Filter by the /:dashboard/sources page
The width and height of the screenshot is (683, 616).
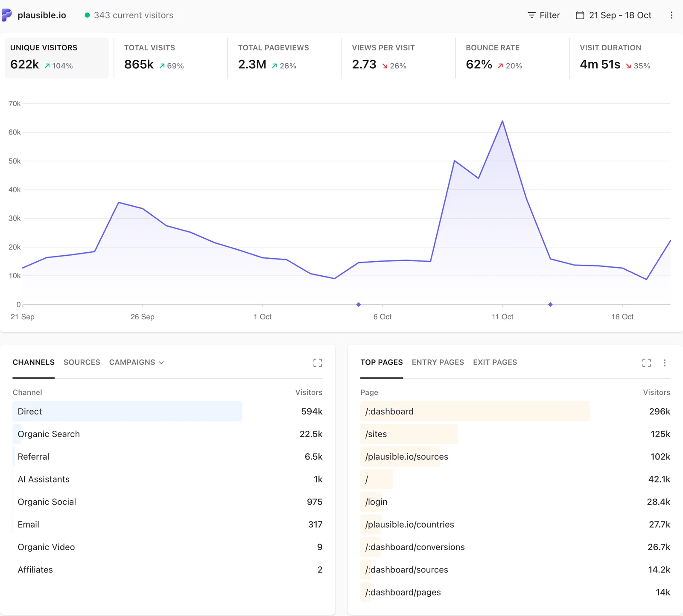[x=515, y=570]
